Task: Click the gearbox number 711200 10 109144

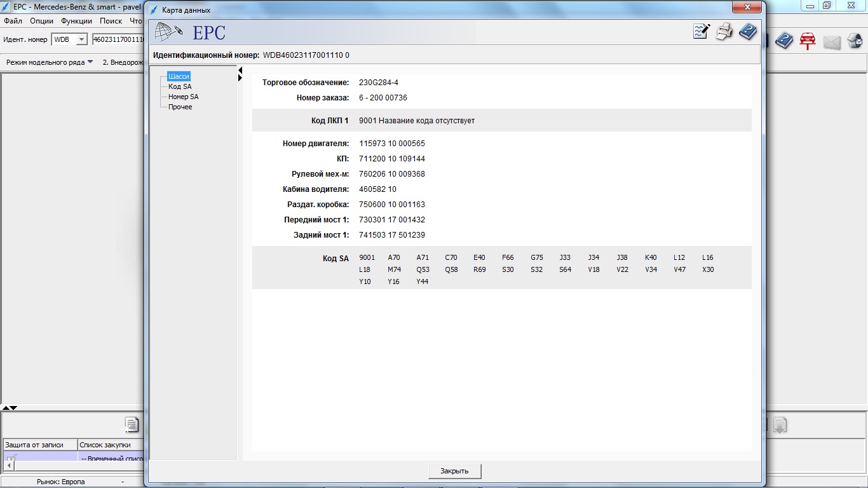Action: click(x=392, y=159)
